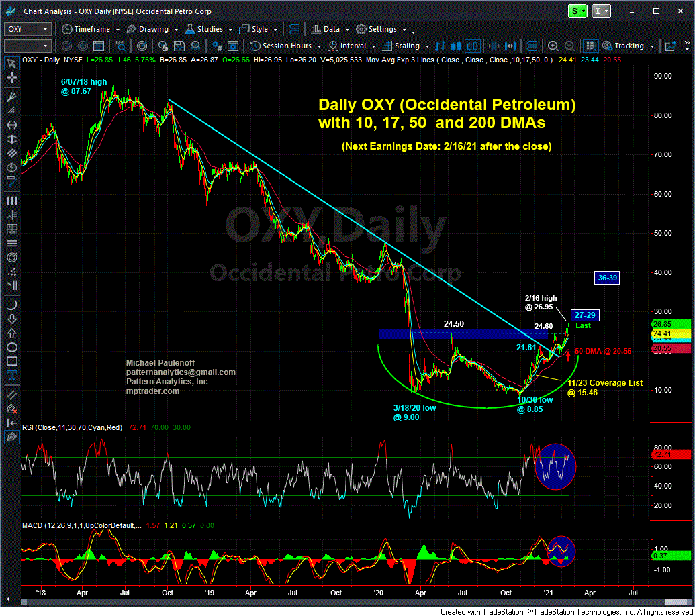
Task: Open the Timeframe menu
Action: click(x=86, y=30)
